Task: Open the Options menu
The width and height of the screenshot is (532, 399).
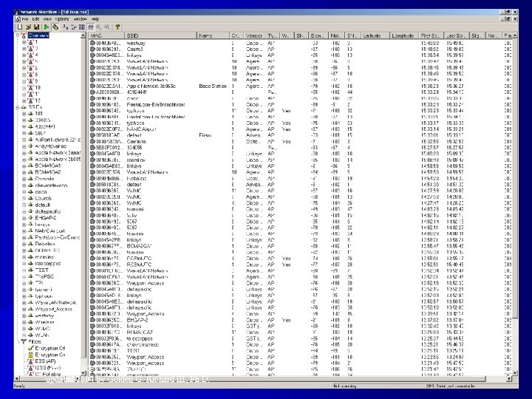Action: [x=62, y=19]
